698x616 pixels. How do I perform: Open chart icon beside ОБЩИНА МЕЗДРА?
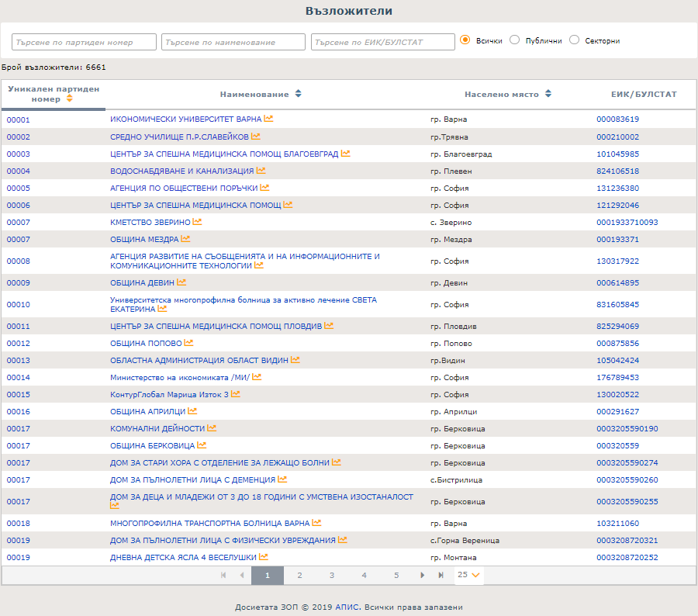click(185, 239)
